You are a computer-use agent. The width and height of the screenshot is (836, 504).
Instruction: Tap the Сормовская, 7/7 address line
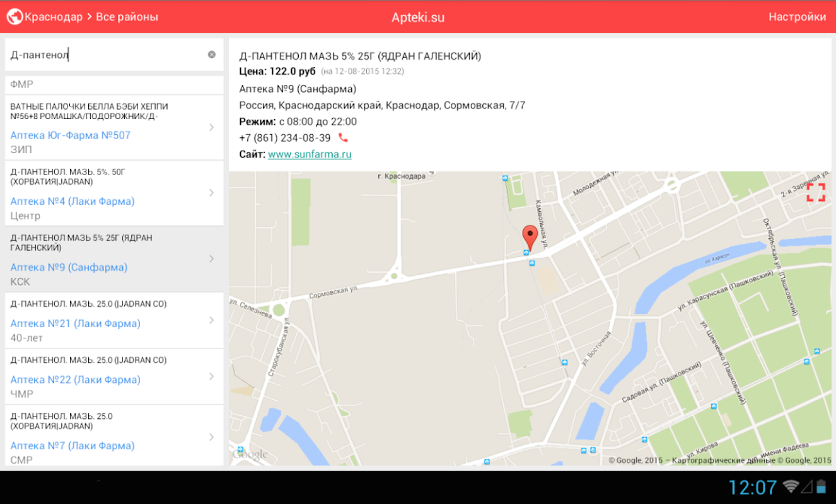(383, 105)
